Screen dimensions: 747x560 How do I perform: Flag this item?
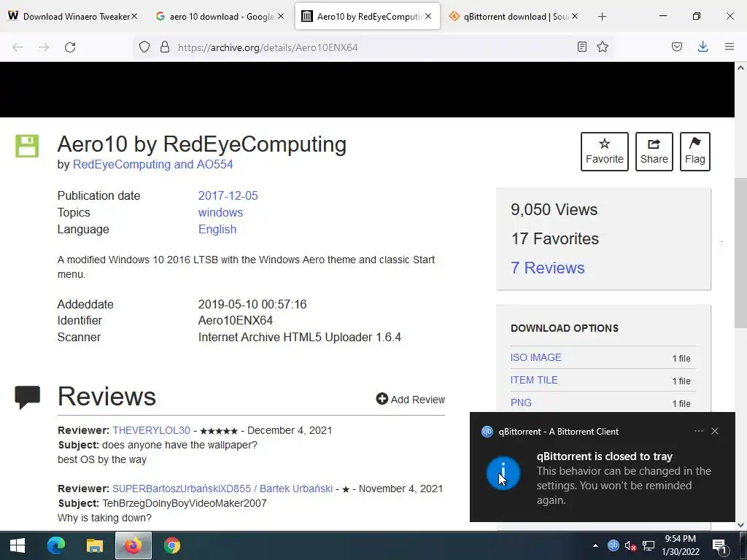click(695, 152)
